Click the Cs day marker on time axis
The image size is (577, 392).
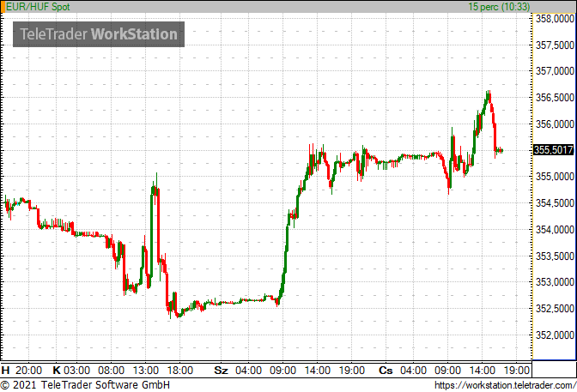(386, 371)
